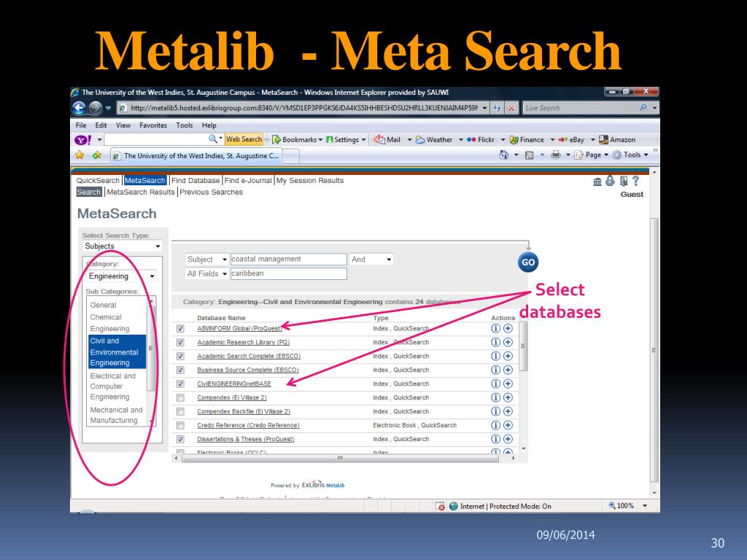Open the Edit menu
747x560 pixels.
coord(101,125)
